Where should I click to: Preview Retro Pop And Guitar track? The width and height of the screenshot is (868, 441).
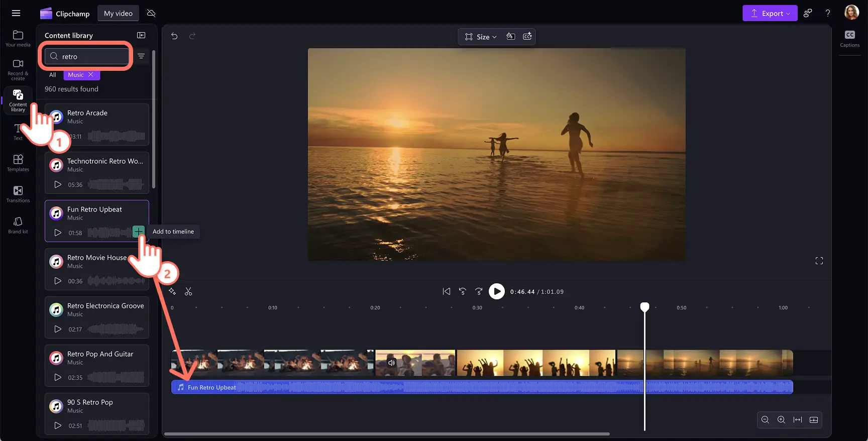coord(58,377)
